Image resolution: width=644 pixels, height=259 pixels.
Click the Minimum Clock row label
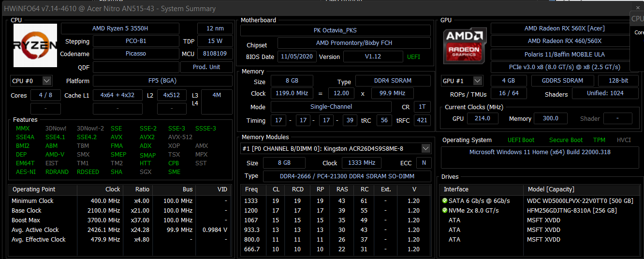pos(32,201)
